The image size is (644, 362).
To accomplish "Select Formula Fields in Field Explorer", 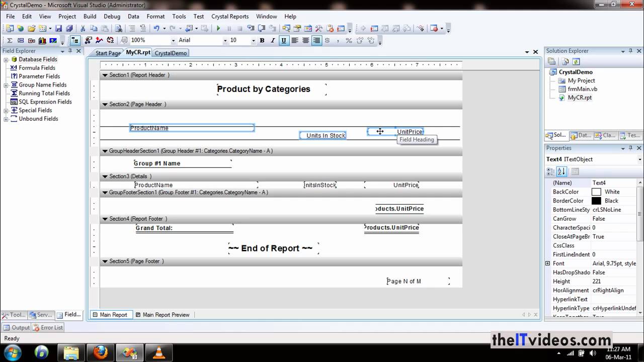I will click(x=37, y=68).
